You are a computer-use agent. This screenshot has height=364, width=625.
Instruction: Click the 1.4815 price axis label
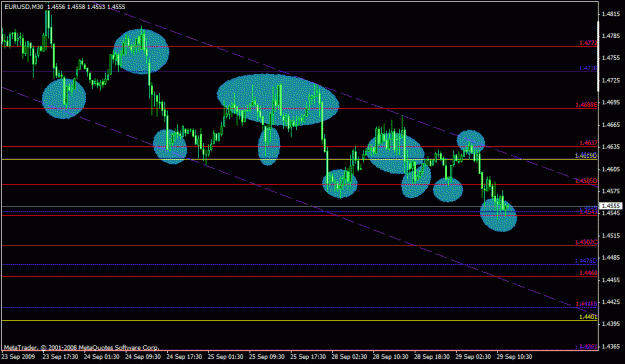(x=611, y=14)
